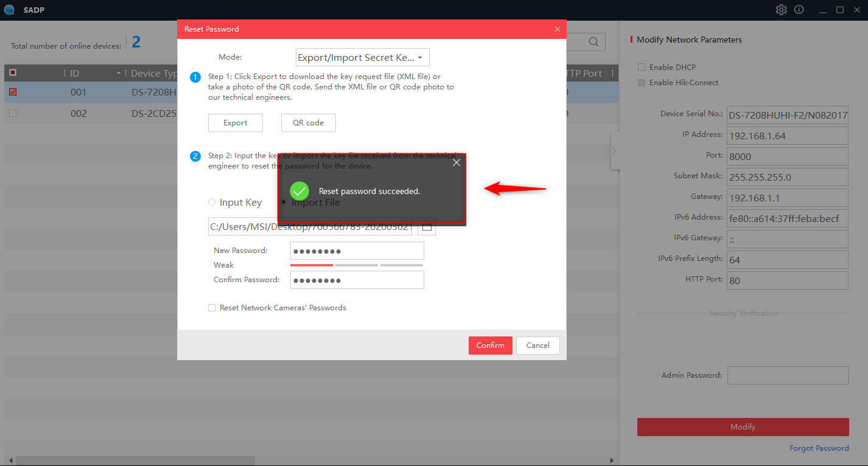The image size is (868, 466).
Task: Maximize the SADP window
Action: [840, 10]
